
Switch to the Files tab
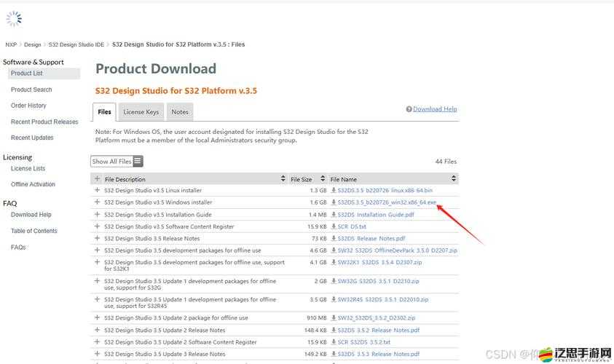click(x=104, y=112)
